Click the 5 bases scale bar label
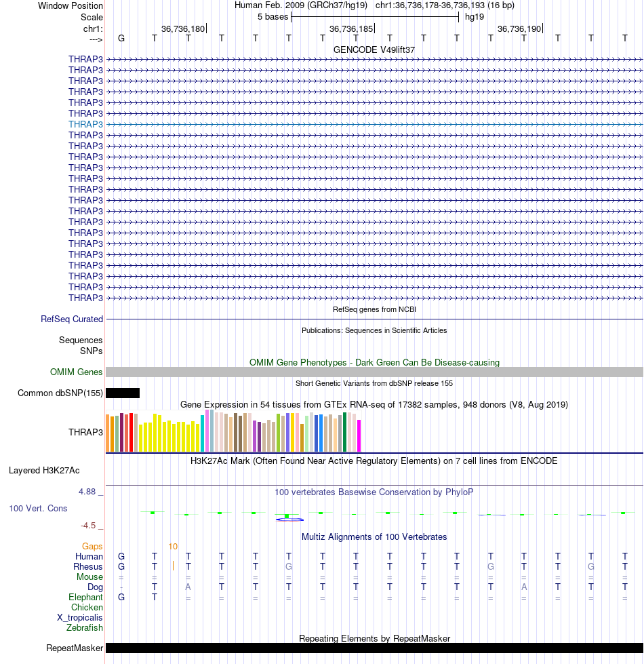Screen dimensions: 644x664 pyautogui.click(x=273, y=17)
